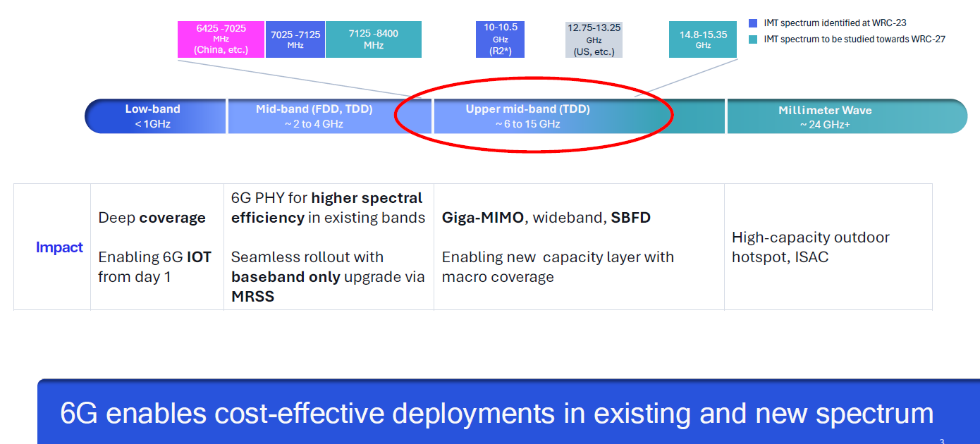Select the Mid-band (FDD, TDD) segment
This screenshot has width=980, height=444.
tap(330, 116)
